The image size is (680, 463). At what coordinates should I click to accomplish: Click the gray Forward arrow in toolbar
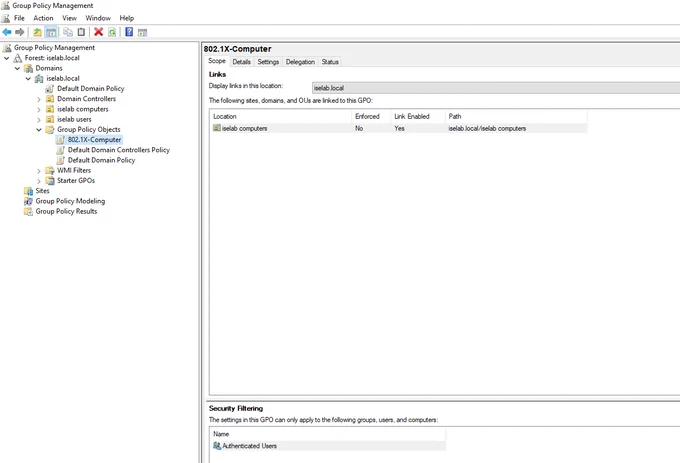point(20,32)
